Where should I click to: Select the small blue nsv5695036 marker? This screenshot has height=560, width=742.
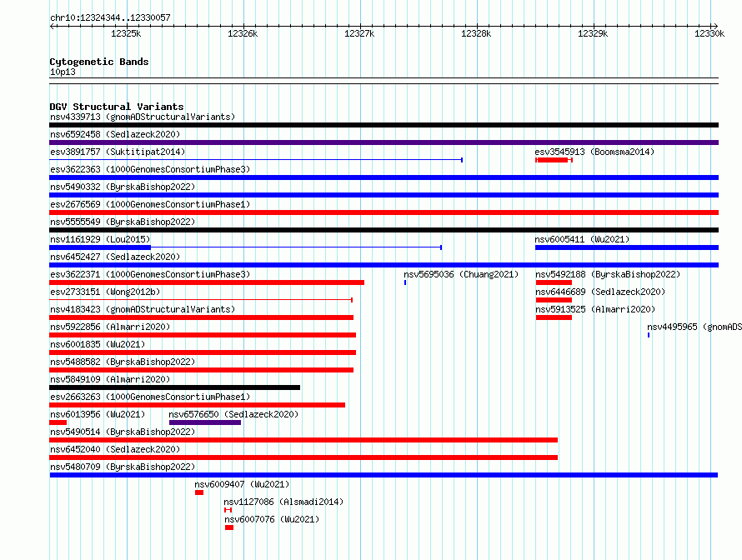[x=405, y=282]
